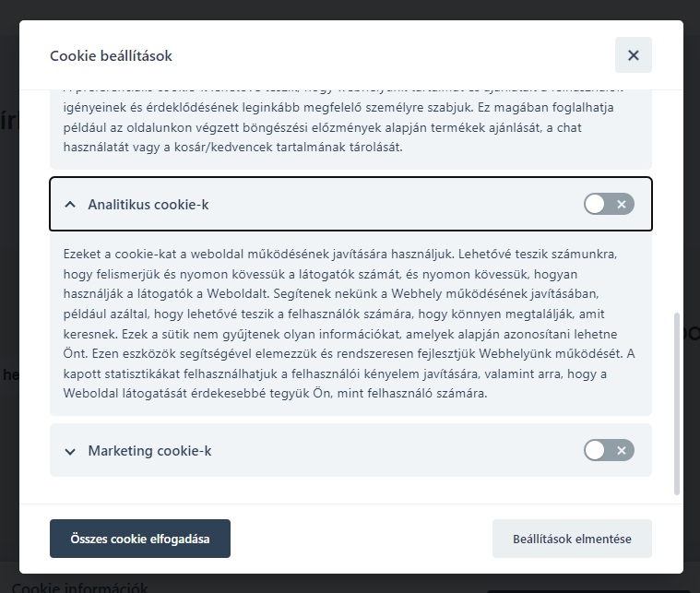Click the Marketing cookie-k heading label
The image size is (700, 593).
pyautogui.click(x=149, y=451)
